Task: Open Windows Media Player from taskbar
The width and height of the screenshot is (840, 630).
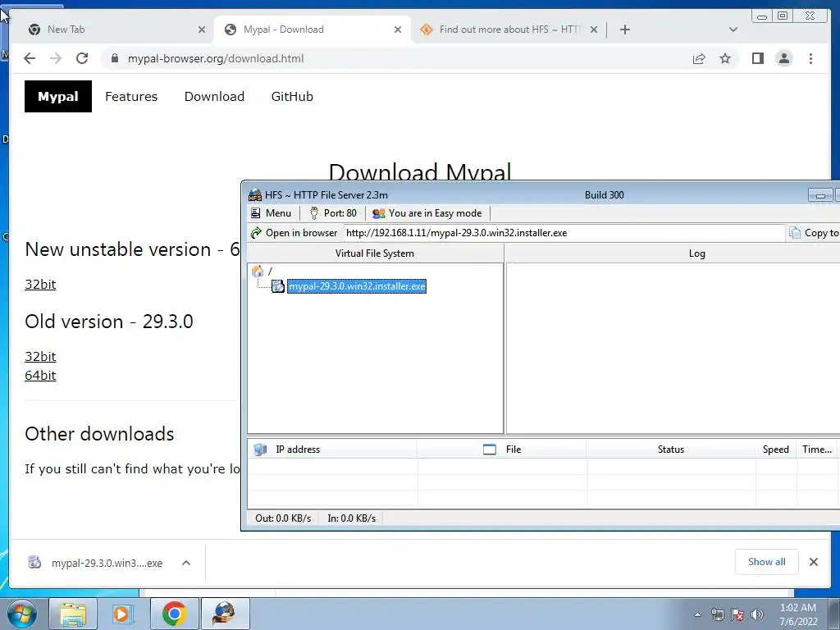Action: (x=121, y=614)
